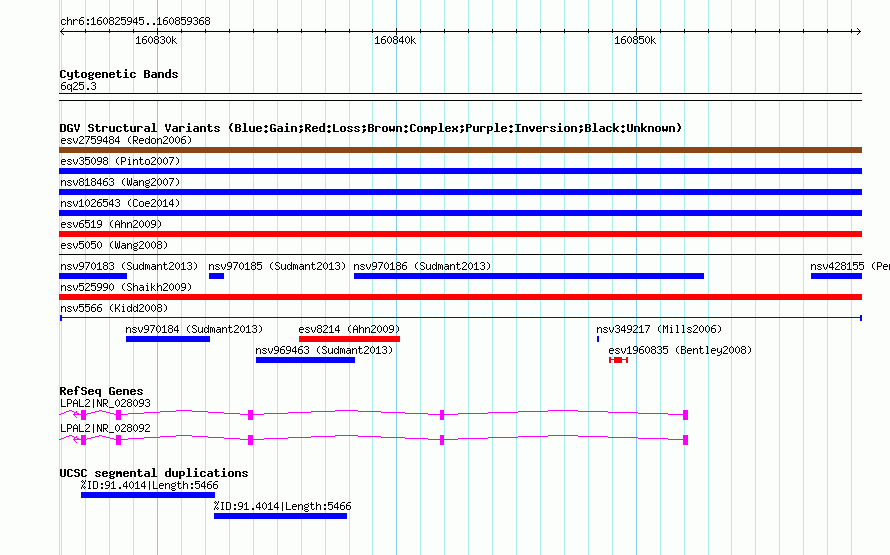Screen dimensions: 890x555
Task: Click the esv8214 (Ahn2009) red loss bar
Action: click(350, 339)
